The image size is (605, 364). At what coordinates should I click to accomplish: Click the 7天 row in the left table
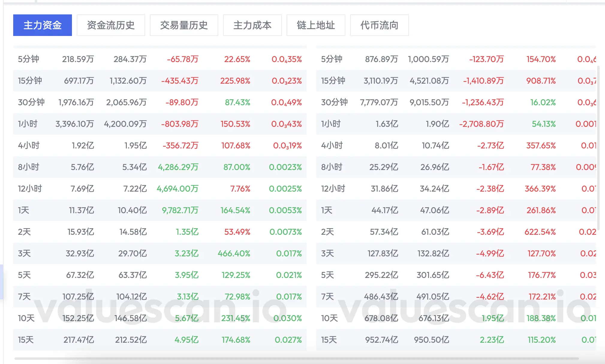point(24,297)
